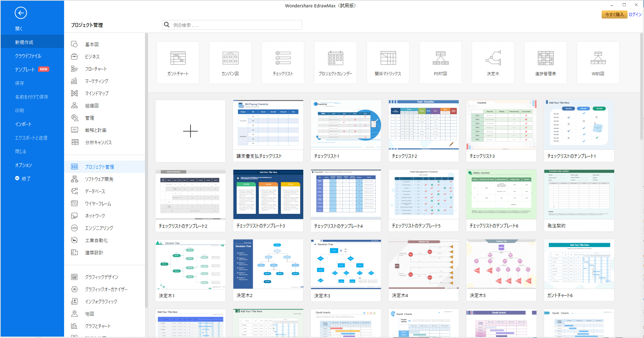Screen dimensions: 644x338
Task: Select the ソフトウェア開発 category icon
Action: [x=74, y=179]
